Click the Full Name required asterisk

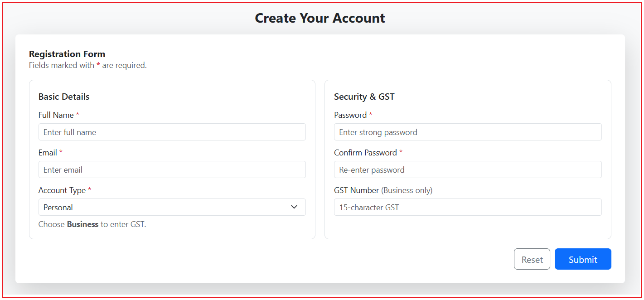[77, 115]
